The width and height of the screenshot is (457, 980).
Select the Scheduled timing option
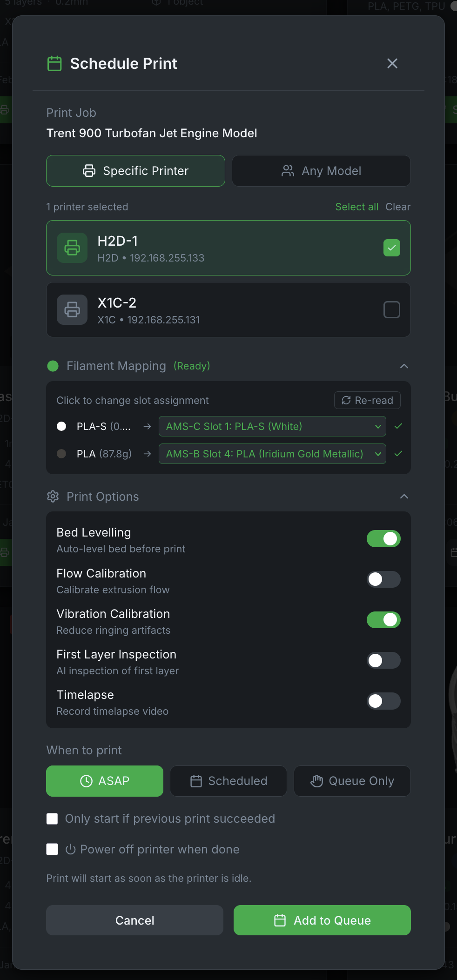(228, 781)
